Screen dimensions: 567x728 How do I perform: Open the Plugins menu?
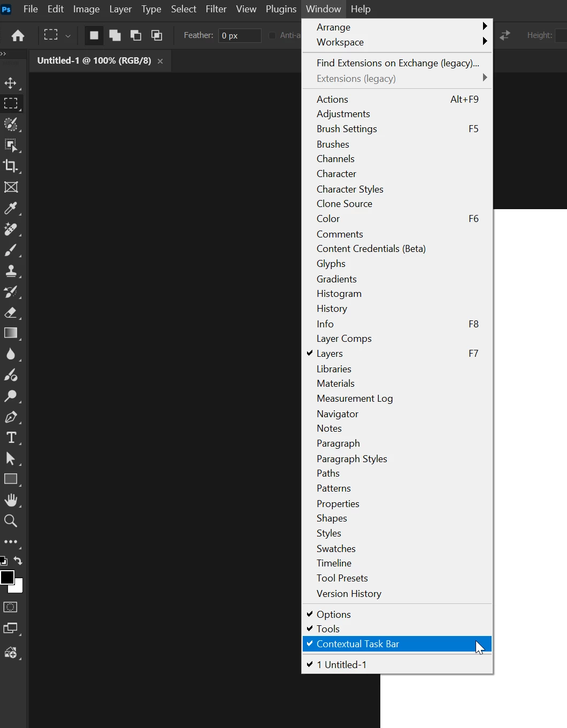click(281, 9)
